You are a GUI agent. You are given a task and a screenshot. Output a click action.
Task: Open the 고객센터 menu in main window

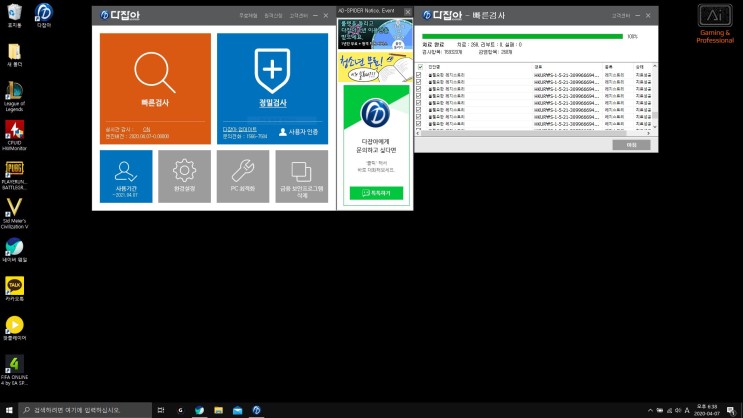tap(299, 16)
